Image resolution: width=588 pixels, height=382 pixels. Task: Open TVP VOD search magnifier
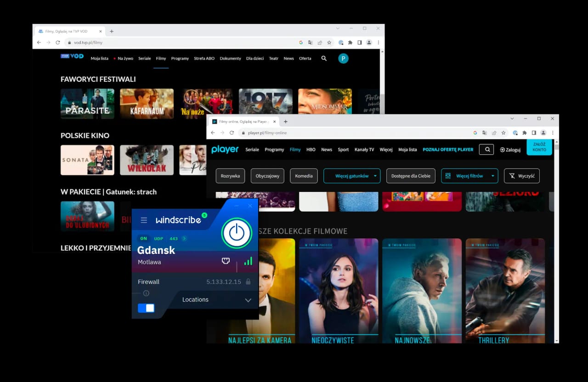[x=324, y=58]
